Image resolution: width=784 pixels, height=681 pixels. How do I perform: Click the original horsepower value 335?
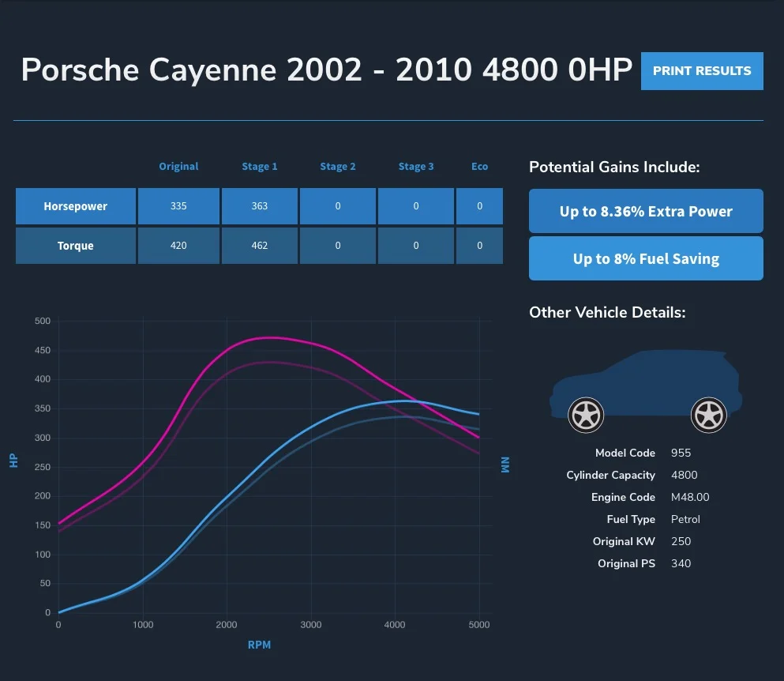pos(178,206)
